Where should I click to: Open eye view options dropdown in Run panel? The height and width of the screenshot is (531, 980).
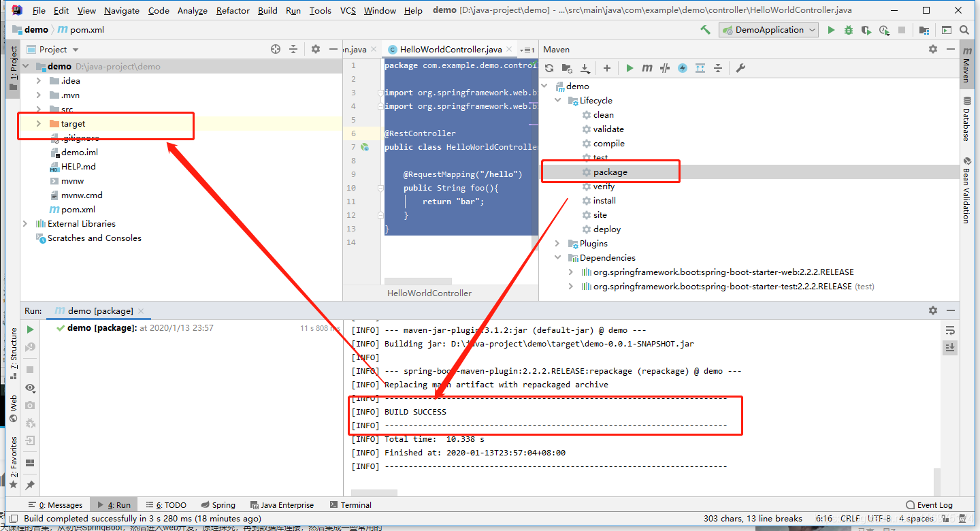[30, 387]
